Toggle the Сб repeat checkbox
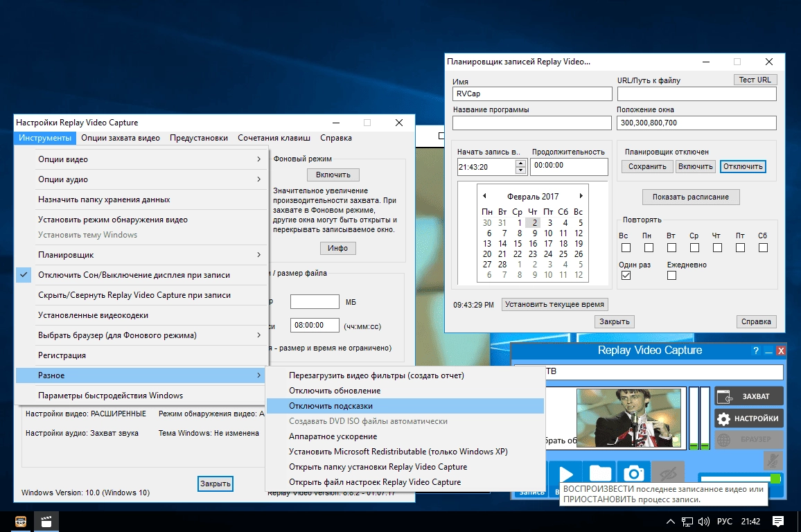Viewport: 801px width, 532px height. click(x=763, y=247)
